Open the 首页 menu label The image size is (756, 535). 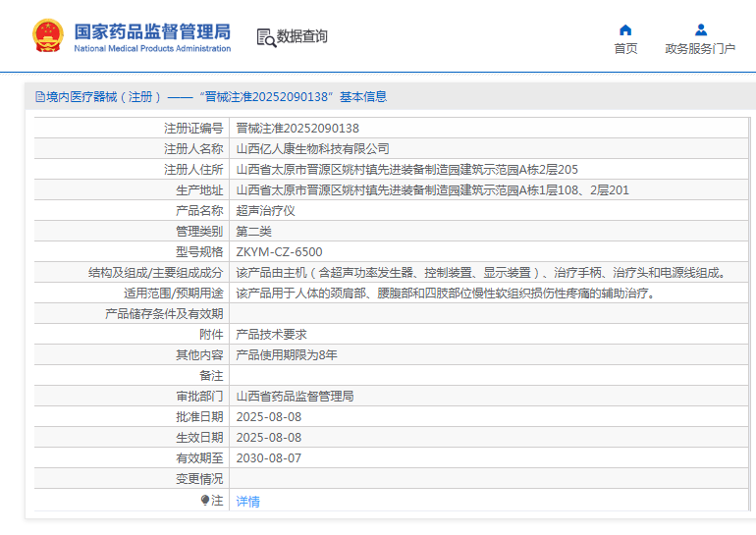click(x=625, y=49)
